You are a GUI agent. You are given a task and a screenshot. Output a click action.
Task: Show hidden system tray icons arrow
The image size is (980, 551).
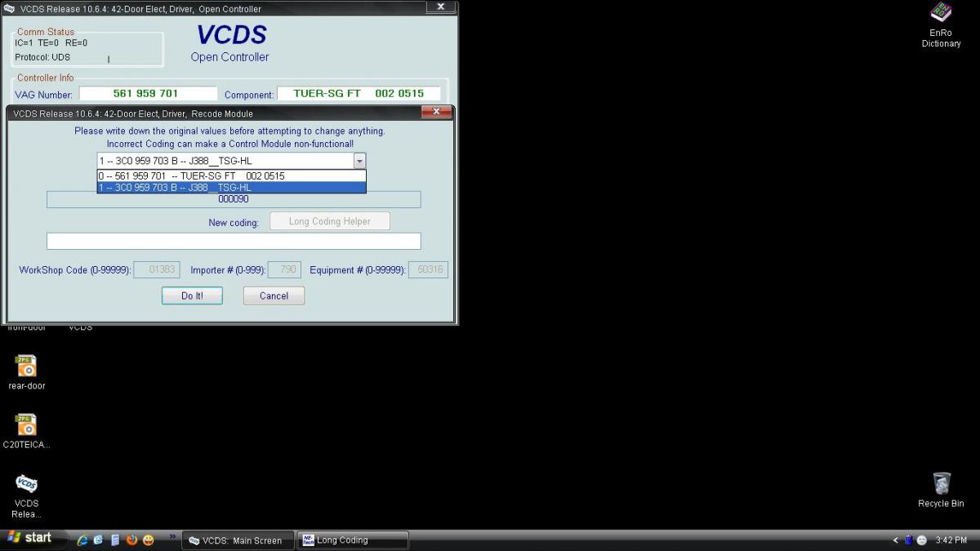pos(895,540)
